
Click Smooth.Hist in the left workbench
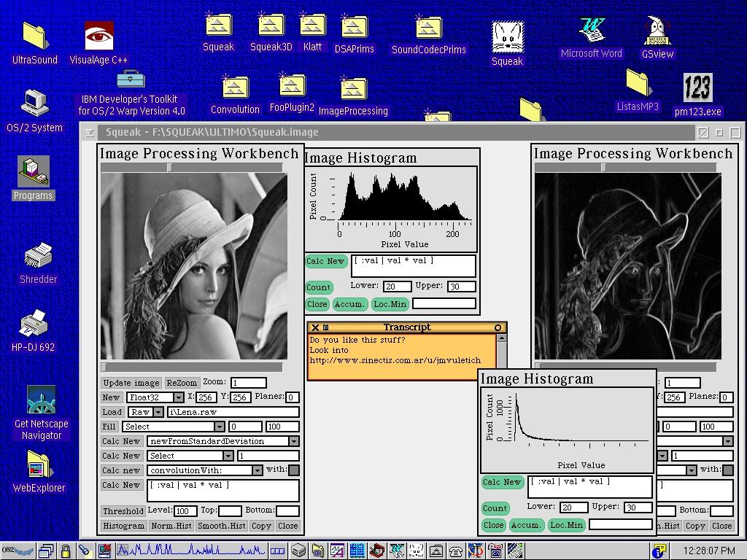pos(221,526)
